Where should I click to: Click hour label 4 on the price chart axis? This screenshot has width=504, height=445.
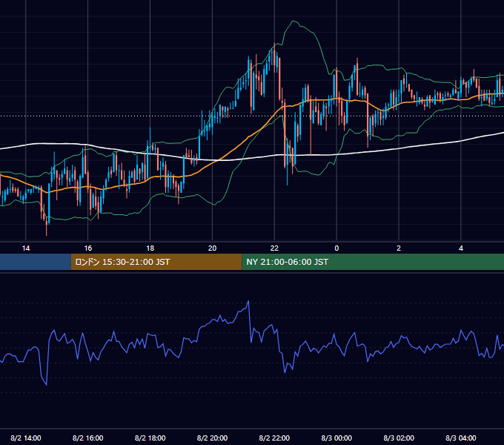460,248
